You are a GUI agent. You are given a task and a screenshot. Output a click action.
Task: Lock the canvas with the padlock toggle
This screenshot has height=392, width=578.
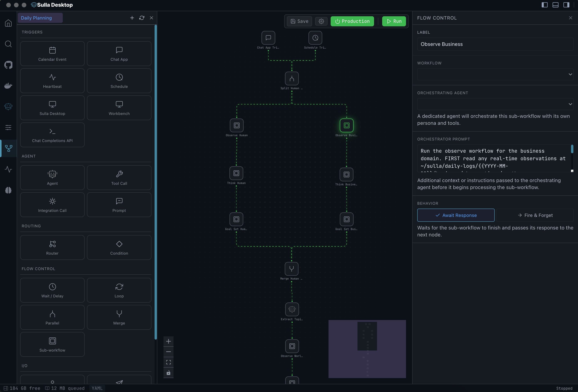(x=169, y=373)
